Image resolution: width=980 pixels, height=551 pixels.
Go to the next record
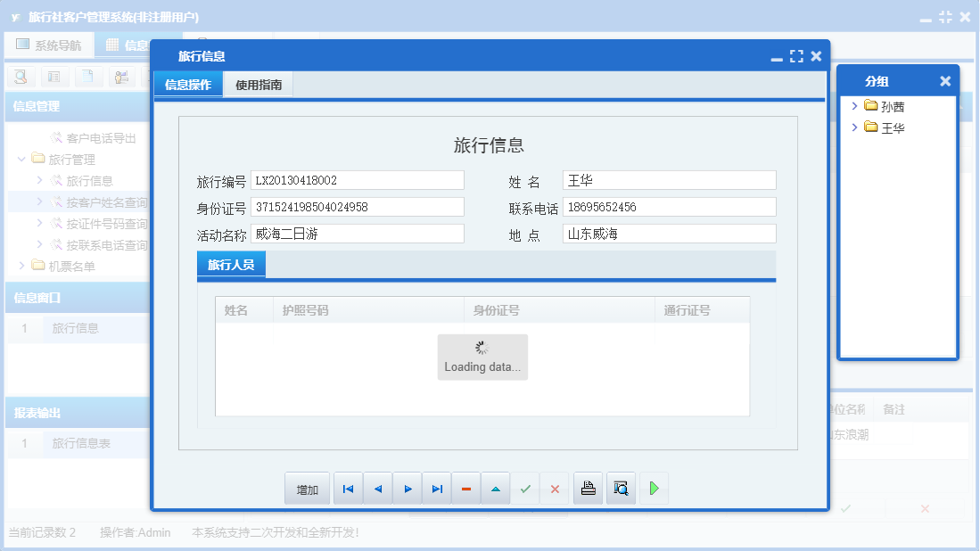click(407, 488)
